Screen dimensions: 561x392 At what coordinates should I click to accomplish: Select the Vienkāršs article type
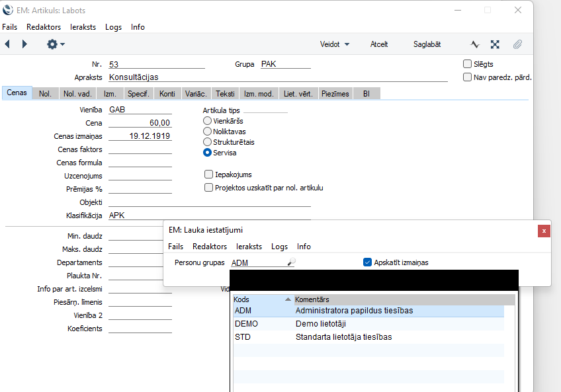tap(208, 121)
